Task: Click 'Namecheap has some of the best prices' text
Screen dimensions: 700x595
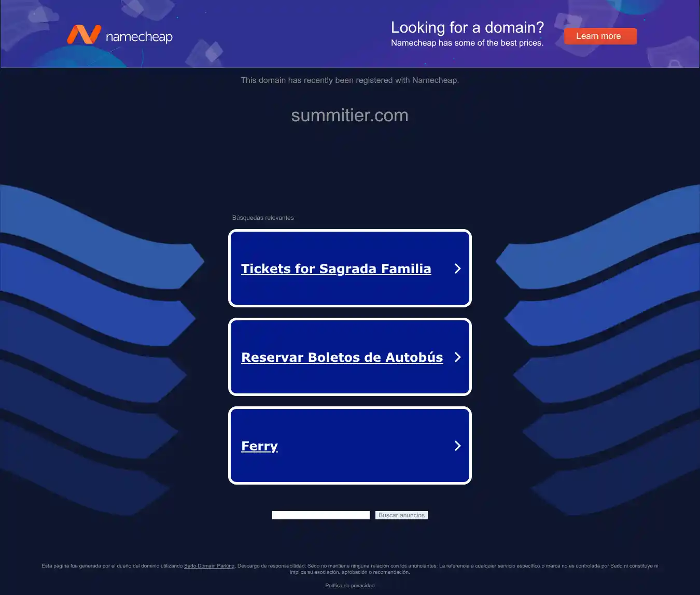Action: [x=467, y=43]
